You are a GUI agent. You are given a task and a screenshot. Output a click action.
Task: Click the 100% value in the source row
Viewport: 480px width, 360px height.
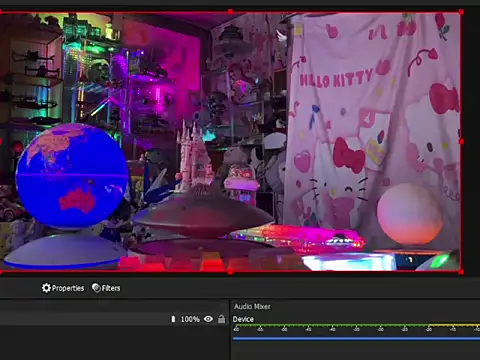pos(190,319)
